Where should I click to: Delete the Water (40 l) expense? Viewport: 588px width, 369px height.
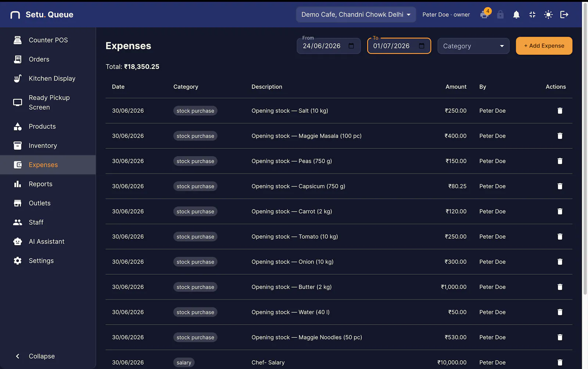click(560, 312)
